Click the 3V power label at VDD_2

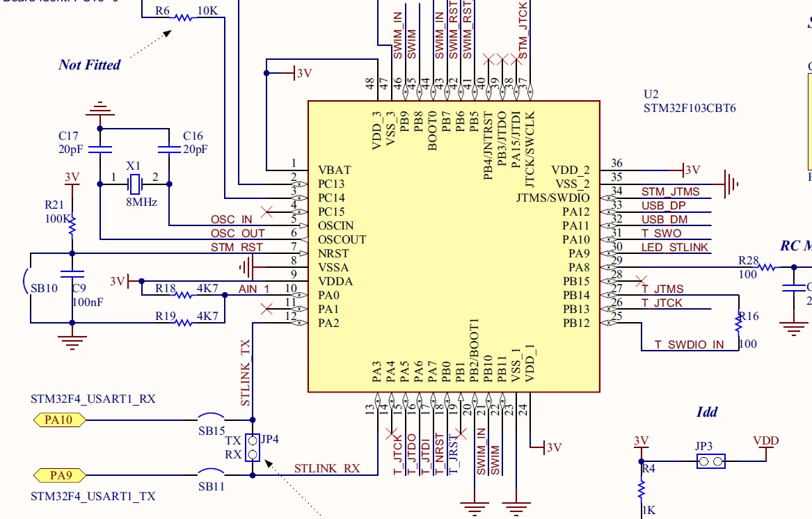692,170
